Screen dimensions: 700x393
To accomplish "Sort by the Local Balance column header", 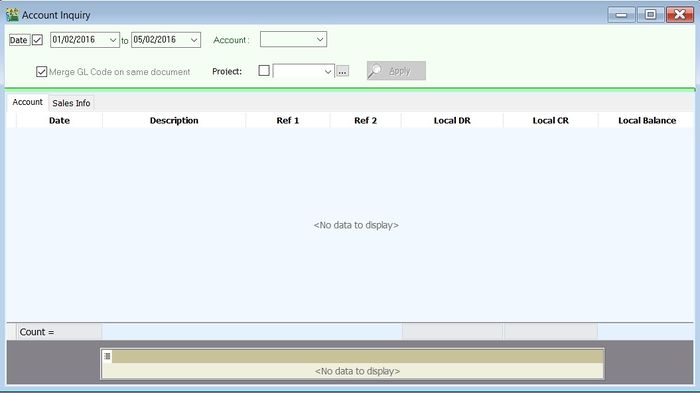I will [x=646, y=120].
